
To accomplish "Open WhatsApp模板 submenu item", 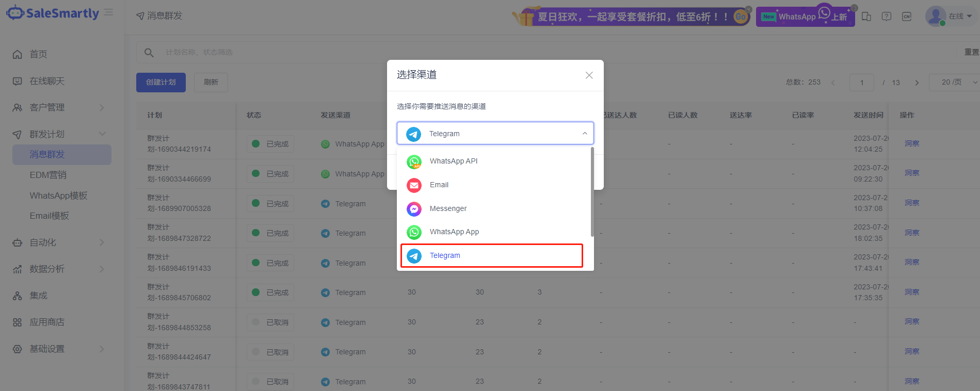I will [58, 195].
